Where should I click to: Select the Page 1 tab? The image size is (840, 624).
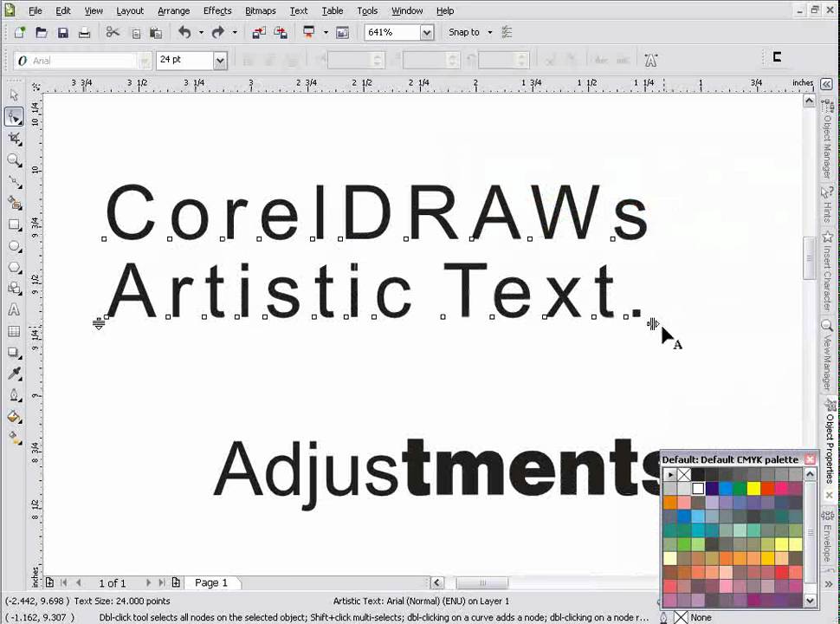coord(211,582)
